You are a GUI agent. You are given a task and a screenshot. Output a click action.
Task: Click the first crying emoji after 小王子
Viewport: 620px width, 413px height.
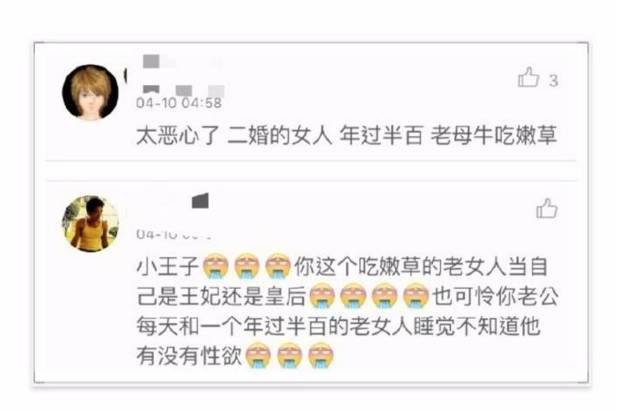(x=215, y=265)
